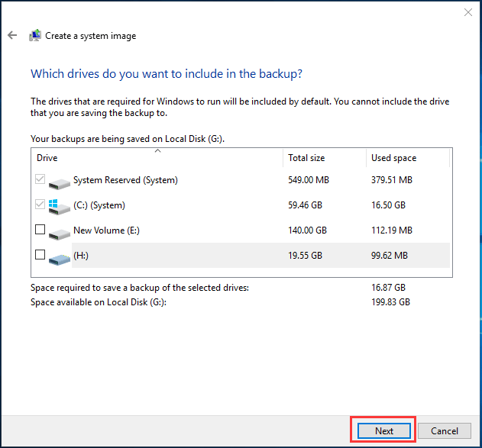Sort by the Drive column header
Screen dimensions: 482x448
[x=157, y=158]
